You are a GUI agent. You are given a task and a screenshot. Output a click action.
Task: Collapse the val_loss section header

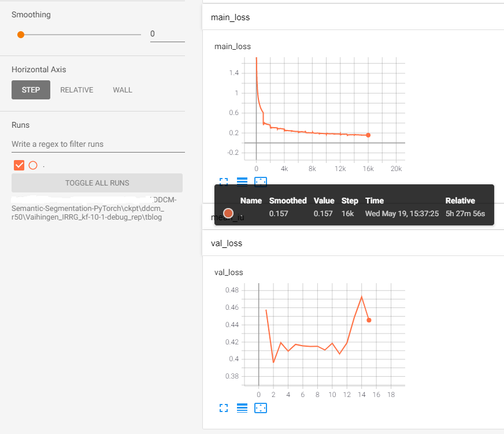(x=353, y=243)
